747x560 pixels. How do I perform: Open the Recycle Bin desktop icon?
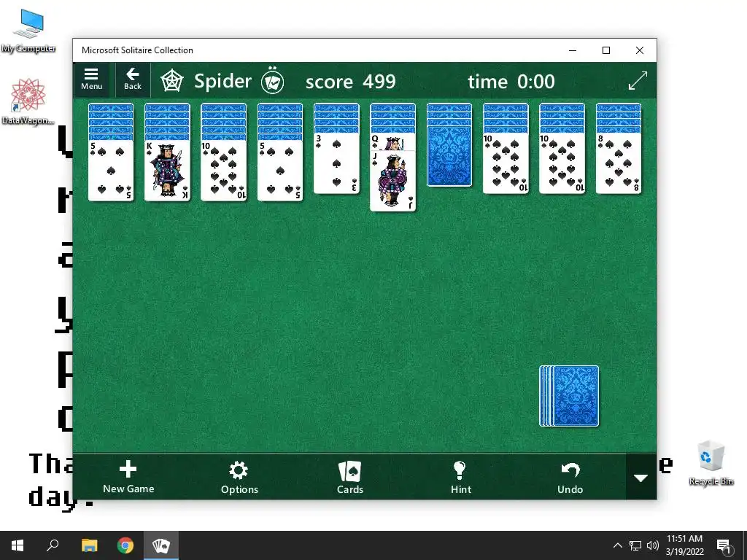[711, 463]
